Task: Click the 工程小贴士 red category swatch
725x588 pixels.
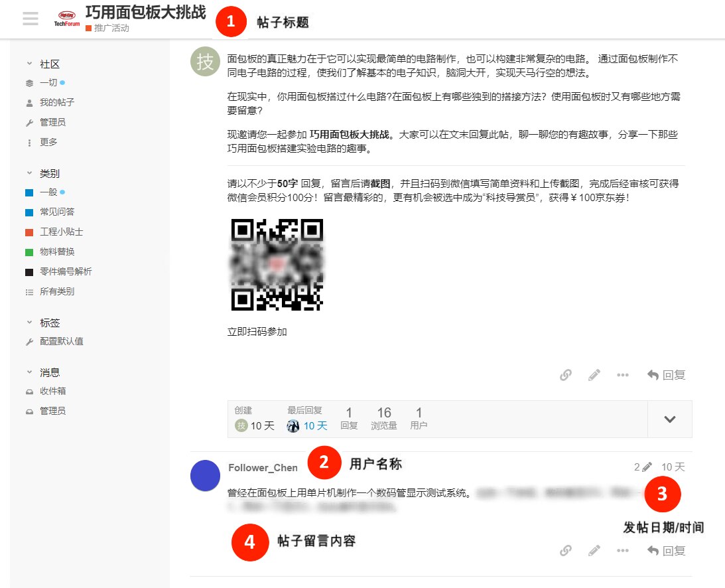Action: point(29,232)
